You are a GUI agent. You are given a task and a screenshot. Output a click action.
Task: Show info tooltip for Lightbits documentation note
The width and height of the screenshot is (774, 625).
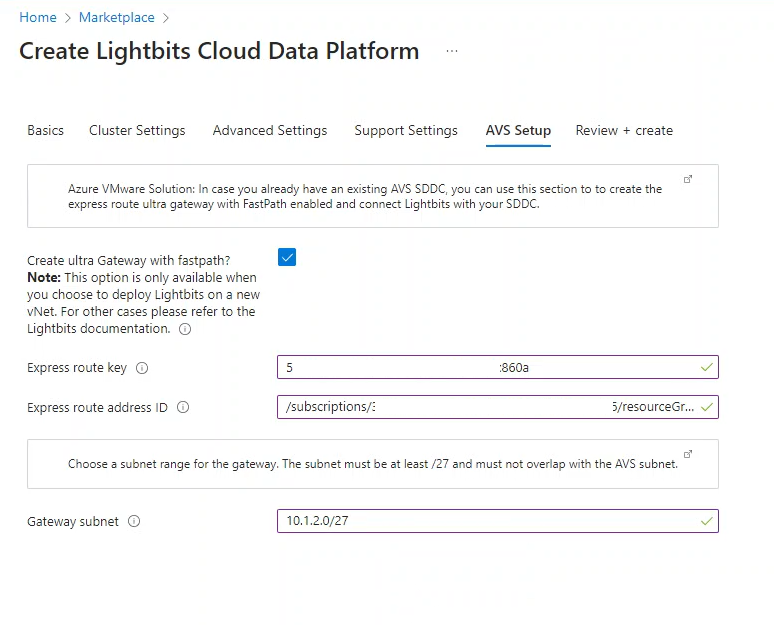coord(185,329)
